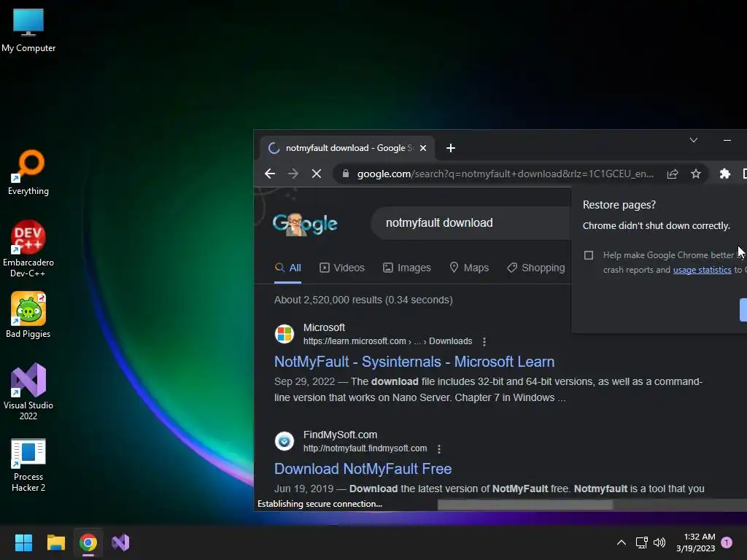Click Establishing secure connection status text
The width and height of the screenshot is (747, 560).
click(320, 504)
